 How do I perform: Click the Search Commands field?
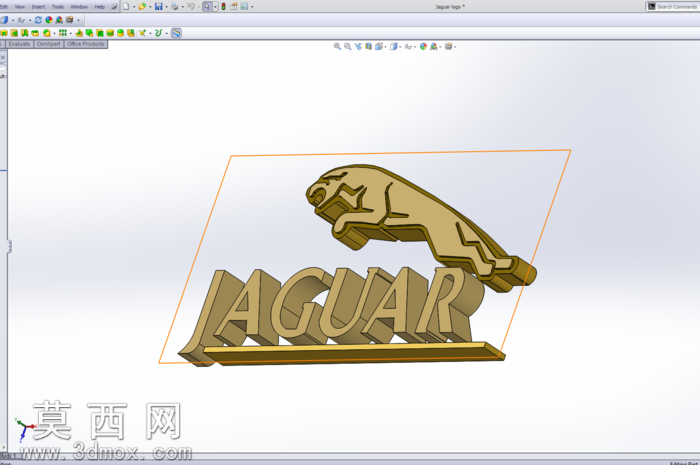[674, 7]
